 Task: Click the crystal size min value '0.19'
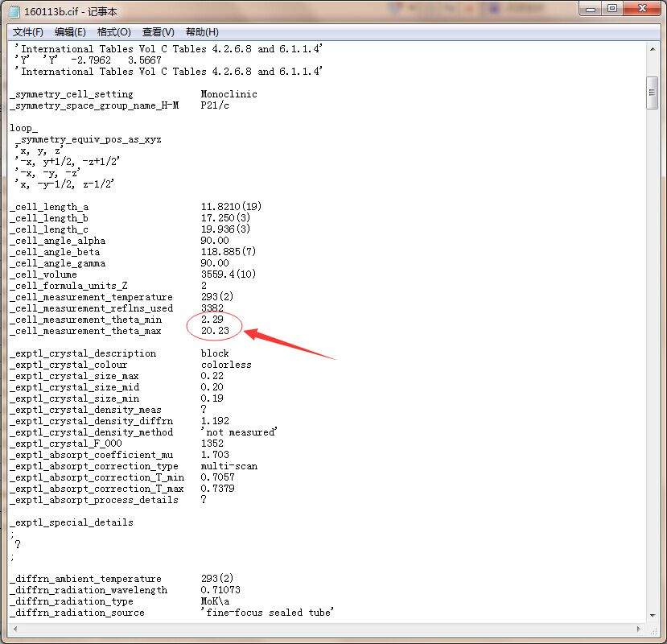click(212, 398)
